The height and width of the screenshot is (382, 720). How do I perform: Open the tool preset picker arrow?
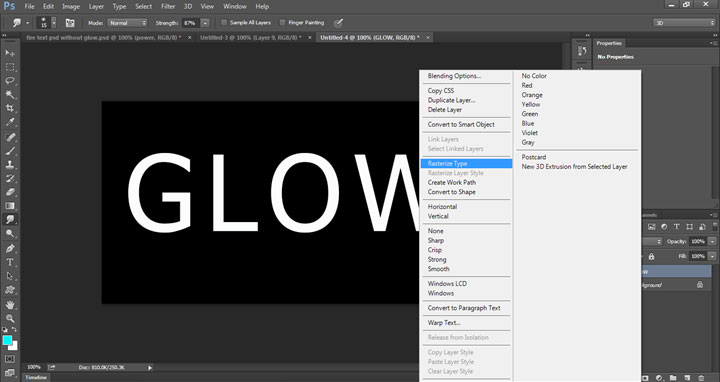[27, 22]
